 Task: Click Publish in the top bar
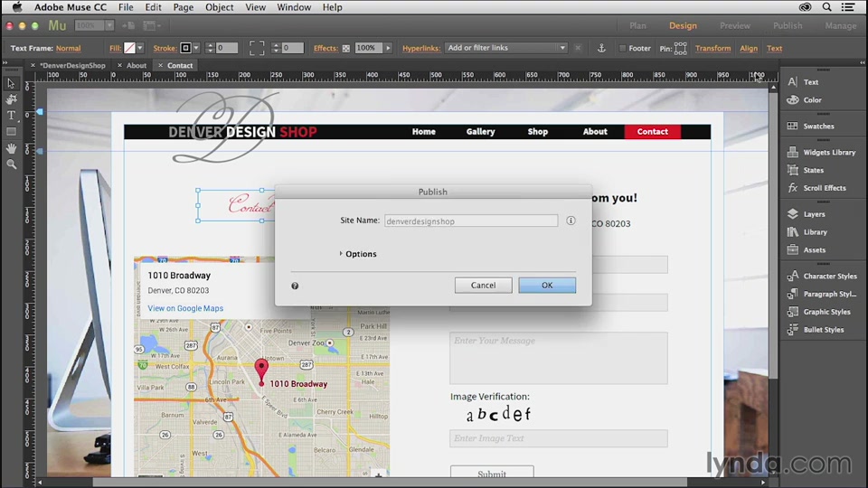[x=788, y=25]
